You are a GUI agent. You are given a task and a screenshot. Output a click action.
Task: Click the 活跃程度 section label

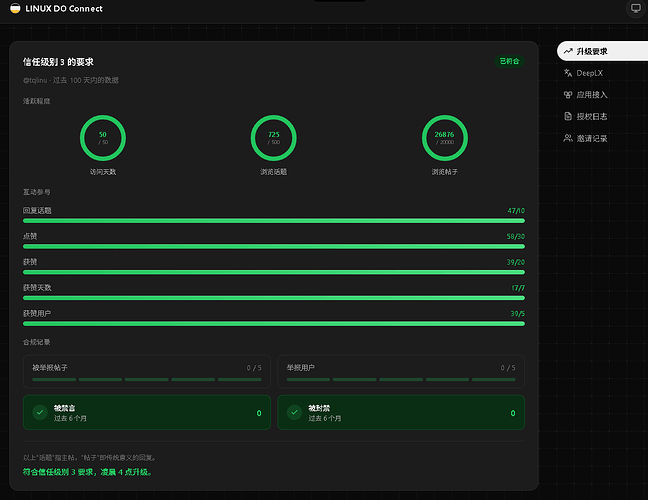point(37,101)
